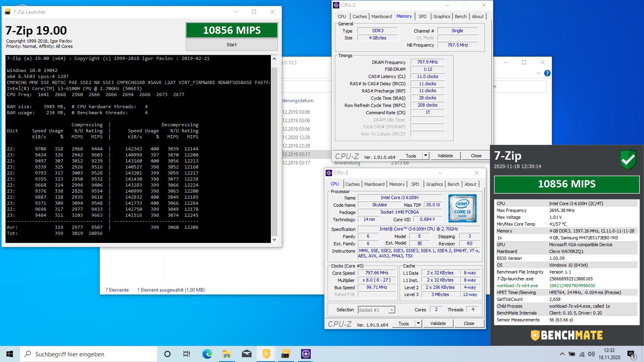Click the Änderungsdatum column header in Explorer

[297, 101]
